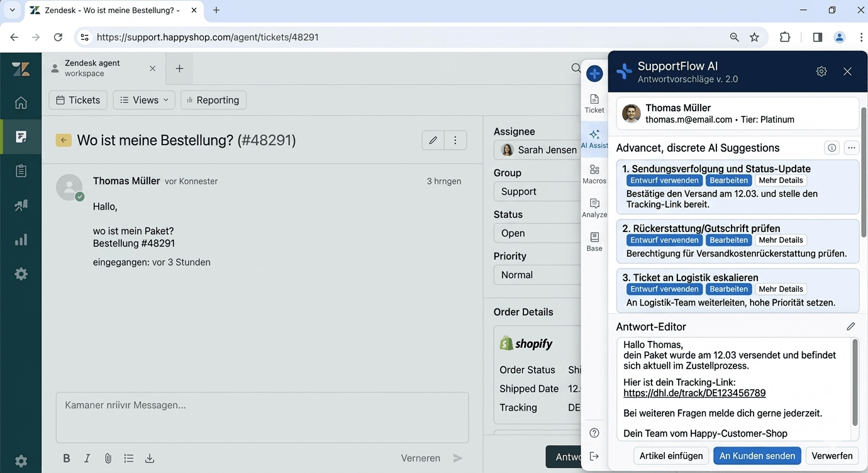Click into the reply message field

(262, 417)
